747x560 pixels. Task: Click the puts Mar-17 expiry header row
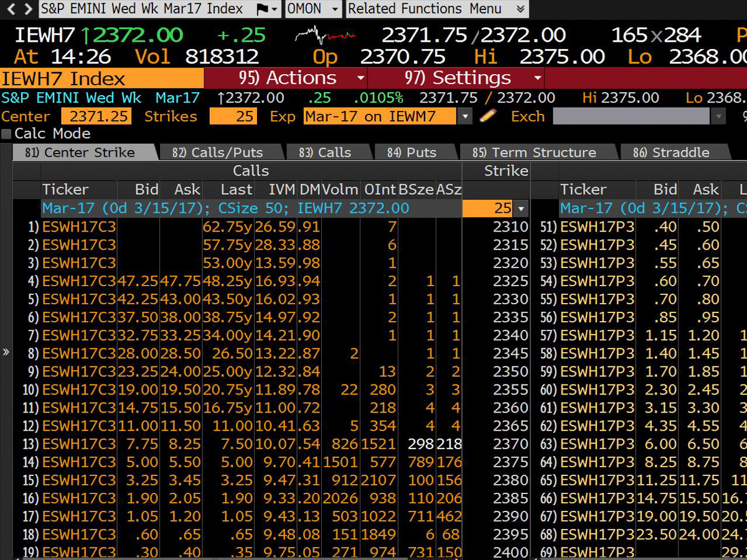pos(653,208)
